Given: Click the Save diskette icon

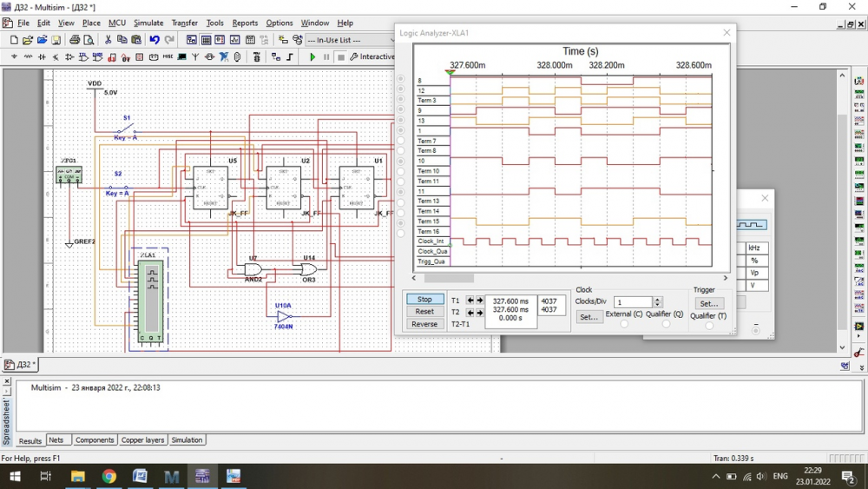Looking at the screenshot, I should coord(56,40).
